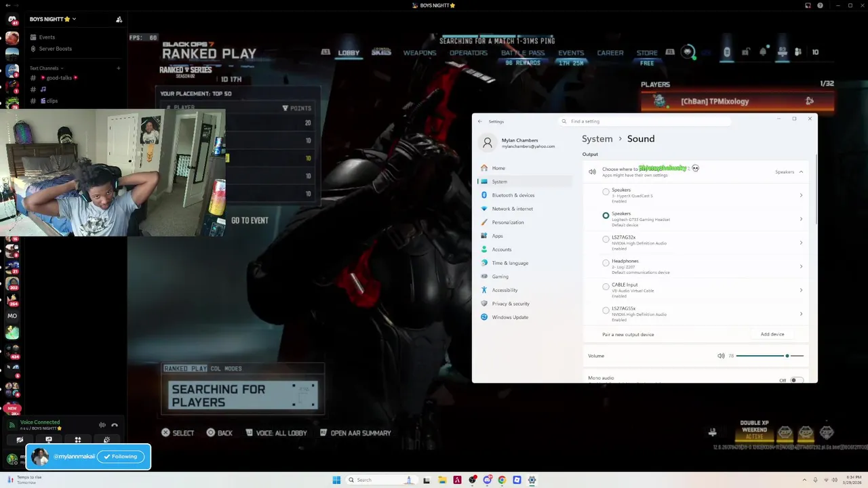Screen dimensions: 868x488
Task: Open Home in Settings sidebar
Action: (525, 168)
